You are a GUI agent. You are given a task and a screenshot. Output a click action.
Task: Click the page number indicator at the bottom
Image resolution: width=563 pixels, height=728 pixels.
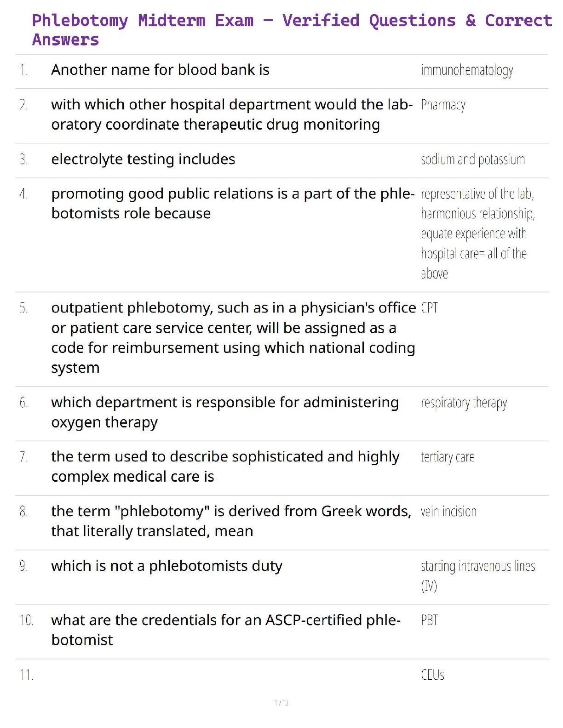click(281, 703)
